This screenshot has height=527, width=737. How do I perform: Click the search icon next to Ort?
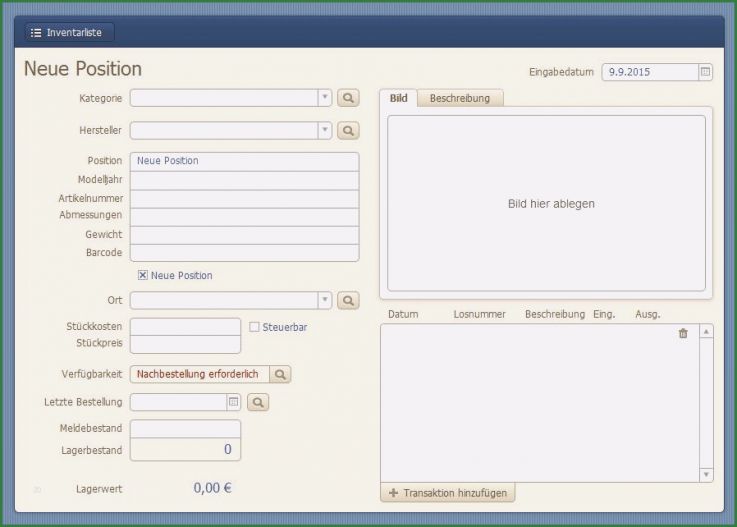click(x=348, y=301)
